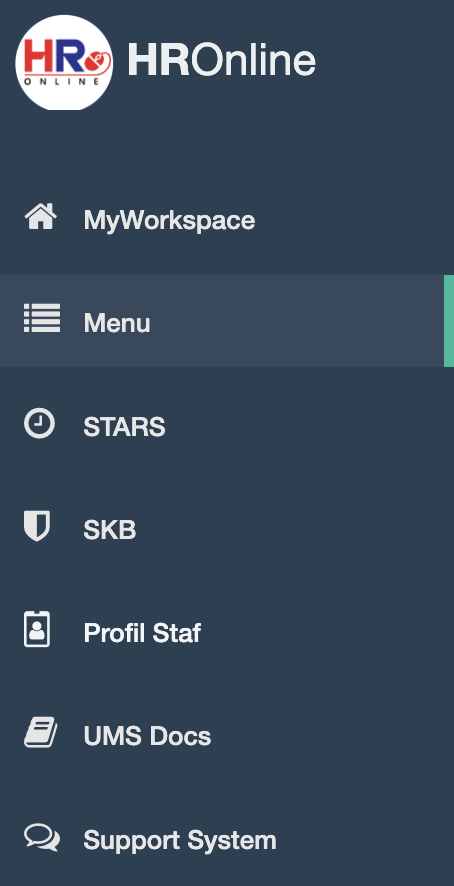The height and width of the screenshot is (886, 454).
Task: Click the SKB shield icon
Action: click(37, 526)
